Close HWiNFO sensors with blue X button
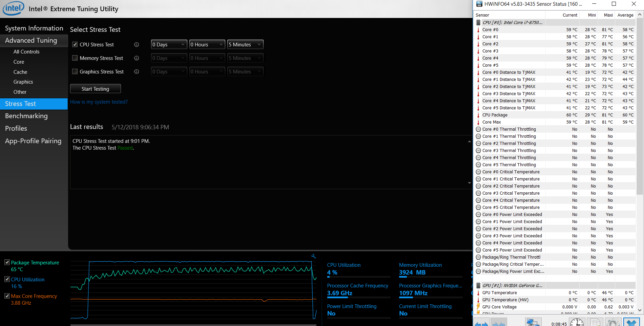Image resolution: width=644 pixels, height=326 pixels. [x=631, y=322]
